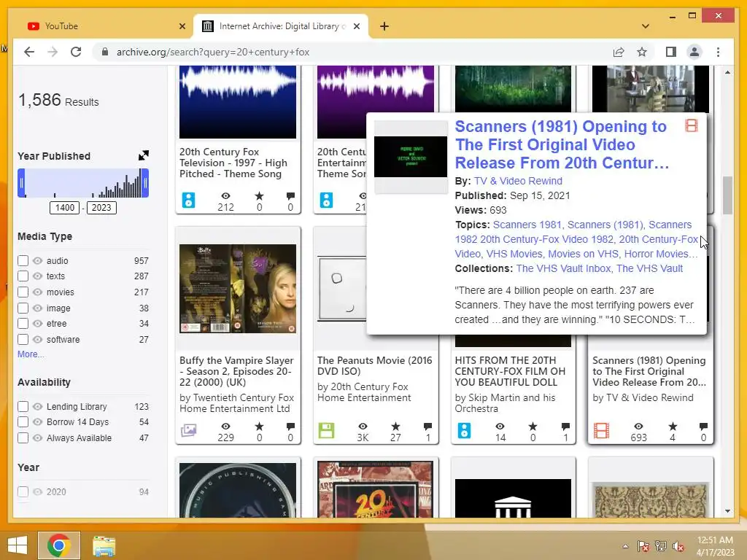
Task: Click software disk icon on Peanuts Movie card
Action: pyautogui.click(x=326, y=430)
